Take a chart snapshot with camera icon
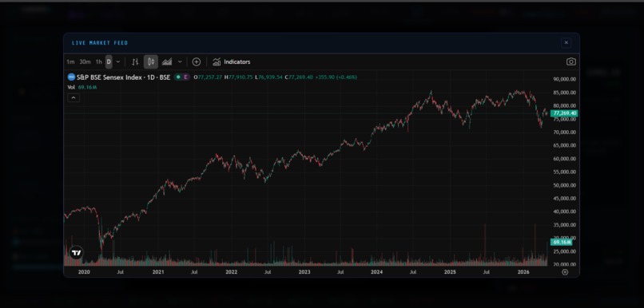Screen dimensions: 644x308 [x=571, y=62]
